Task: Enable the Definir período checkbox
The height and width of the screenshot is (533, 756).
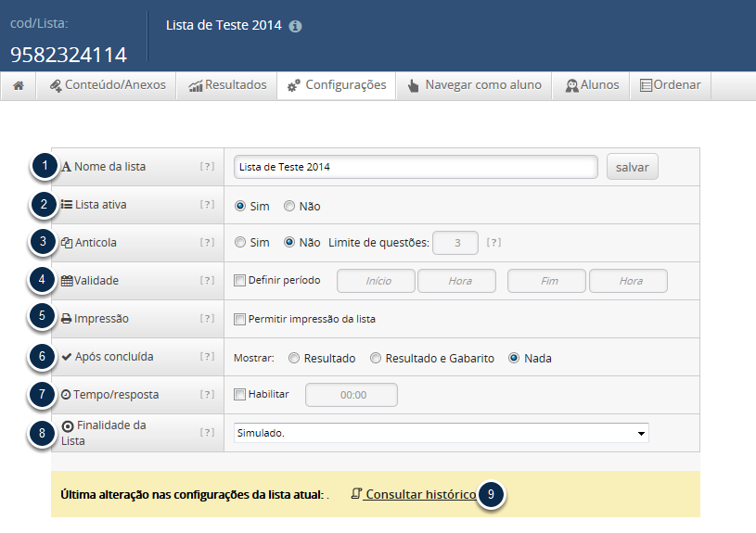Action: click(239, 281)
